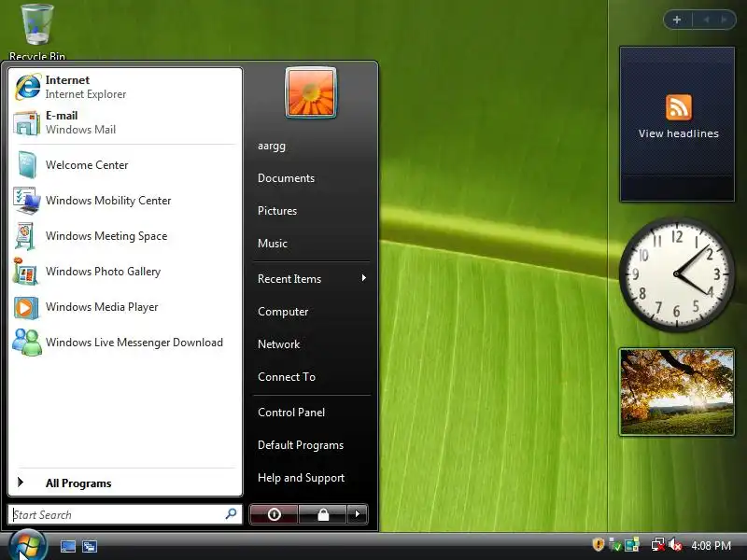Click the RSS feed headlines icon

click(679, 107)
